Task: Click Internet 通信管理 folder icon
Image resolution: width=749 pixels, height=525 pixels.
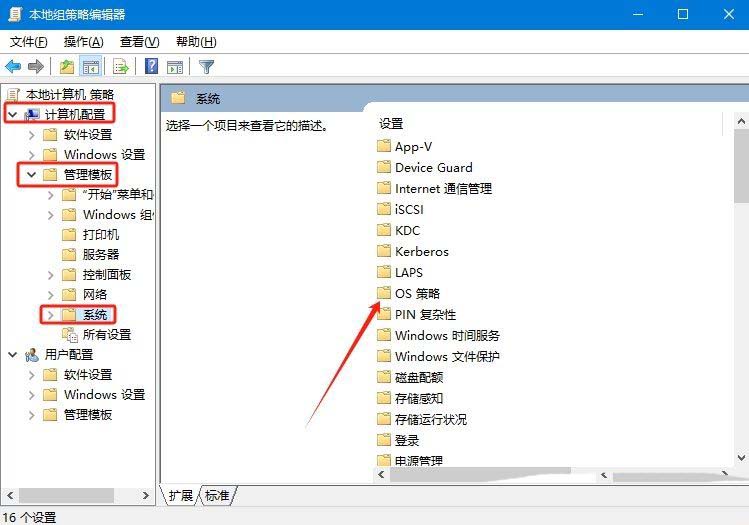Action: coord(384,188)
